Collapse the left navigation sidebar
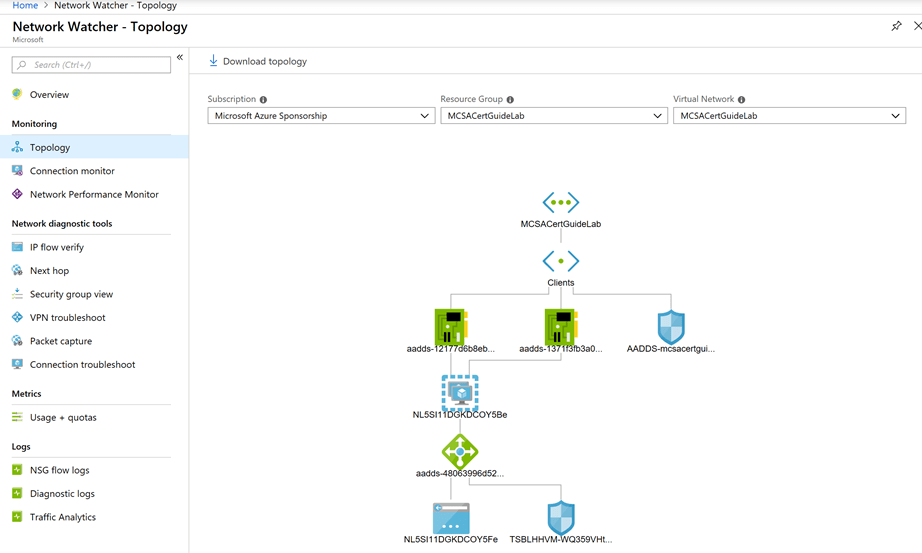922x553 pixels. click(180, 58)
